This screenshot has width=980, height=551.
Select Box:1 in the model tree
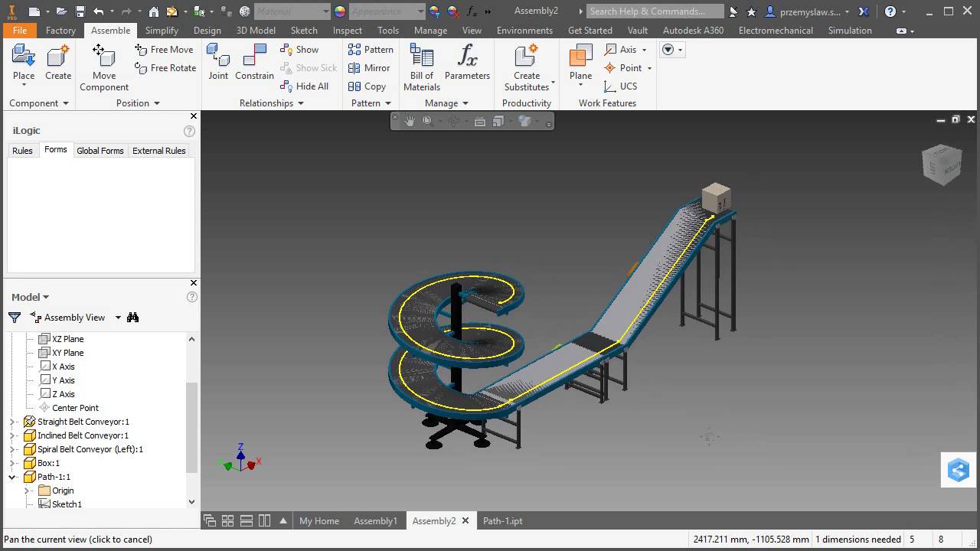[x=48, y=463]
